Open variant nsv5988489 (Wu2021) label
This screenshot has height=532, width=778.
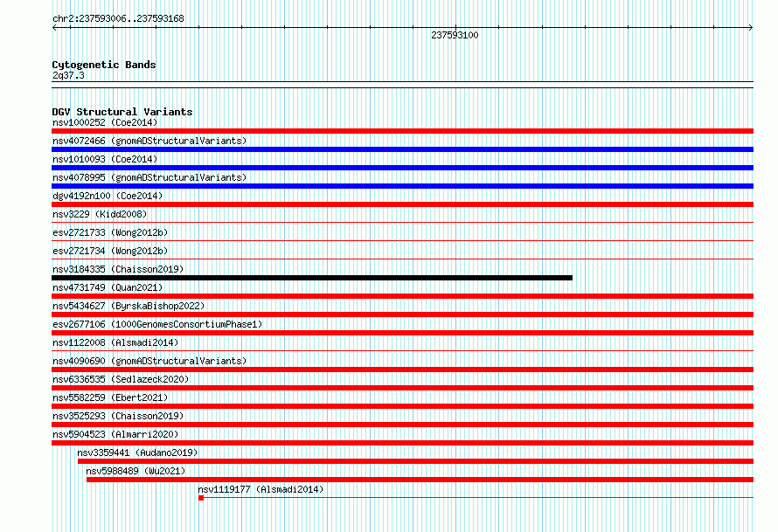(135, 471)
